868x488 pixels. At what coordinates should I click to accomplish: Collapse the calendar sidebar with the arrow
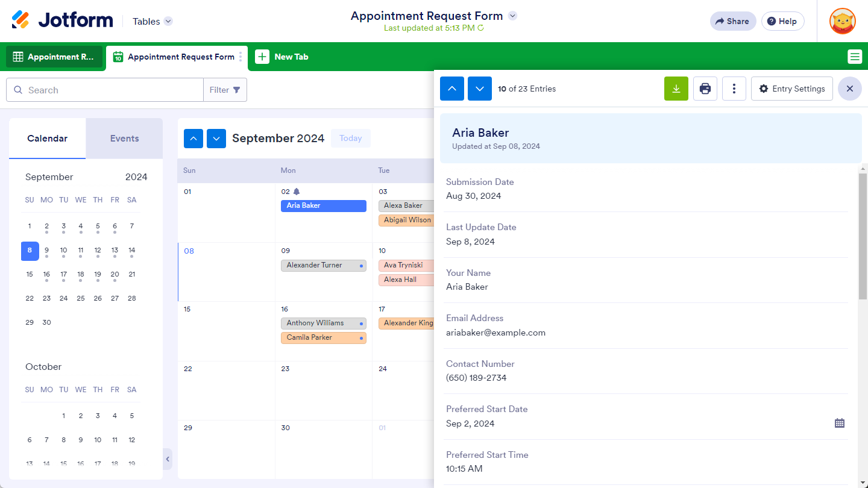[168, 459]
